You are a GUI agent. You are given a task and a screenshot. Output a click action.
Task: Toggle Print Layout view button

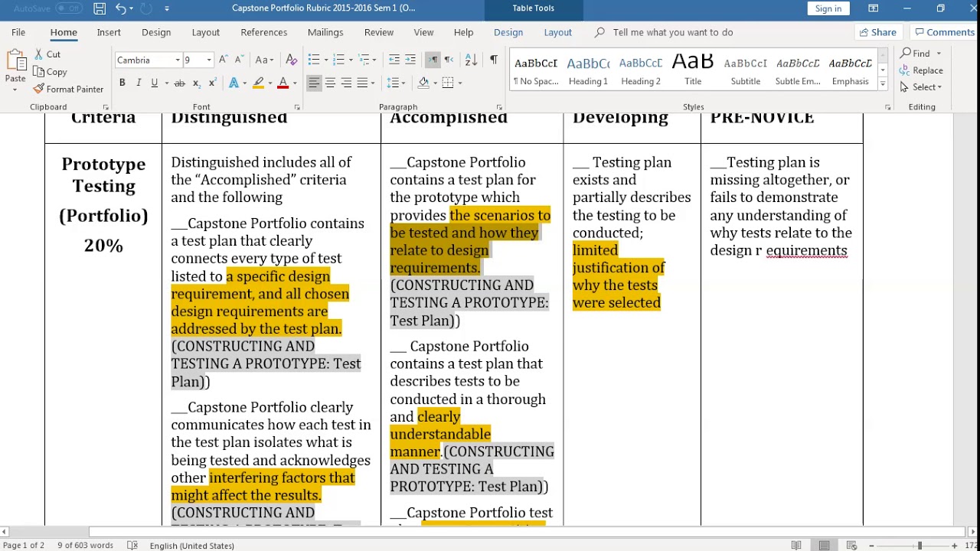824,546
